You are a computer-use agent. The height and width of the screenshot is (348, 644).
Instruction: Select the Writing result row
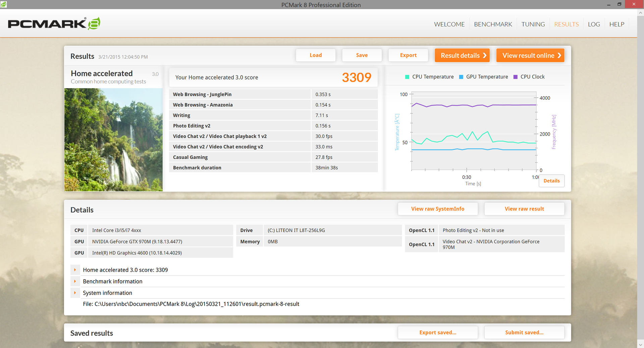click(273, 115)
